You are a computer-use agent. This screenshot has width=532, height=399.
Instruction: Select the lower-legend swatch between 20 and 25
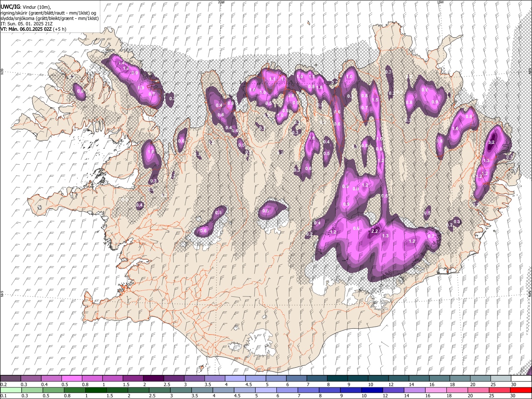[480, 390]
